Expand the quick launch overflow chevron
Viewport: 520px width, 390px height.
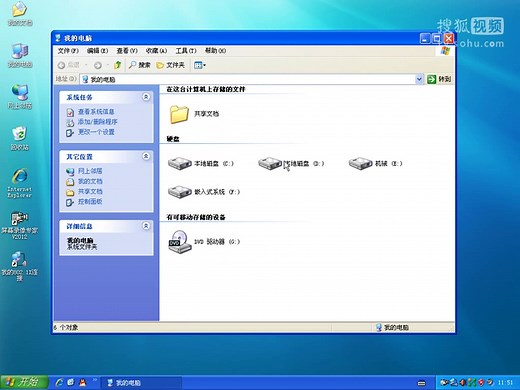click(x=94, y=380)
